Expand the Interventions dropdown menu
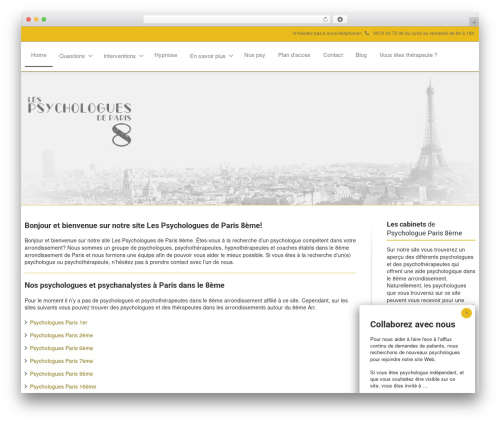The height and width of the screenshot is (423, 500). click(x=123, y=56)
